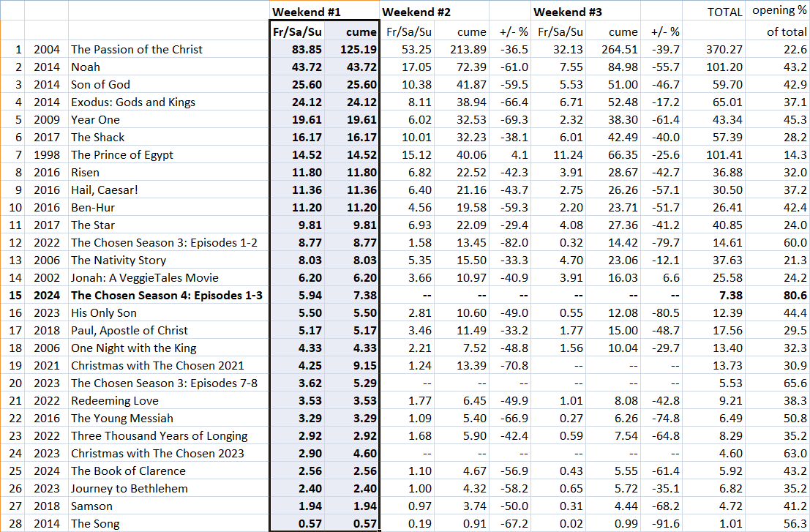The image size is (810, 532).
Task: Select the 'Son of God' title cell
Action: point(168,85)
